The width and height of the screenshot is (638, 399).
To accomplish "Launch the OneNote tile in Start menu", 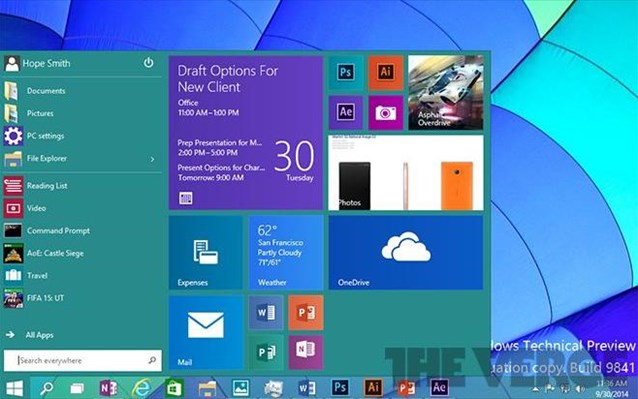I will pos(306,352).
